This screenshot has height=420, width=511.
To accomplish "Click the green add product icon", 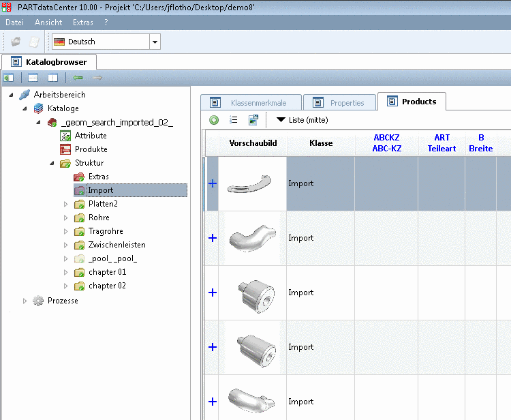I will (x=214, y=120).
